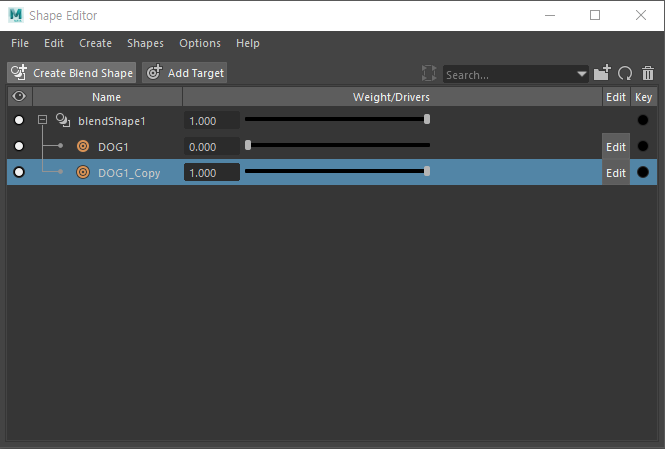Click the DOG1 weight value 0.000 field
The height and width of the screenshot is (449, 665).
coord(212,147)
